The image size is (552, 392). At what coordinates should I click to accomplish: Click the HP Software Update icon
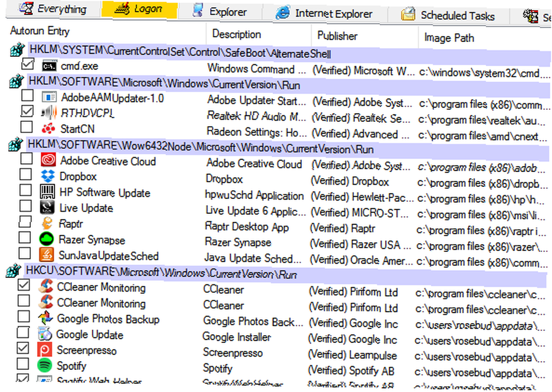tap(47, 192)
